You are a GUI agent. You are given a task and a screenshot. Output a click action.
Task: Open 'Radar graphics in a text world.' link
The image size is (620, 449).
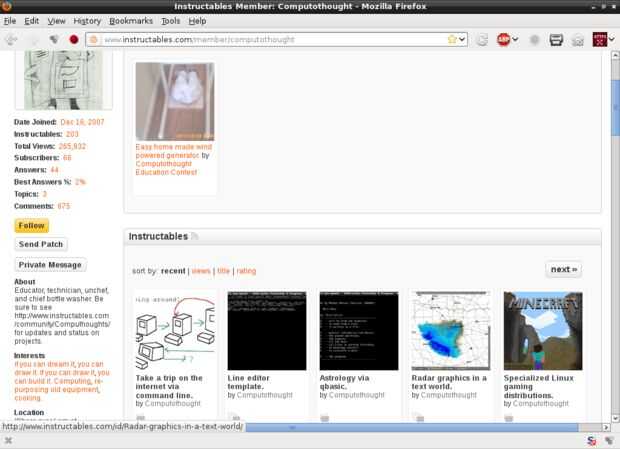tap(449, 382)
